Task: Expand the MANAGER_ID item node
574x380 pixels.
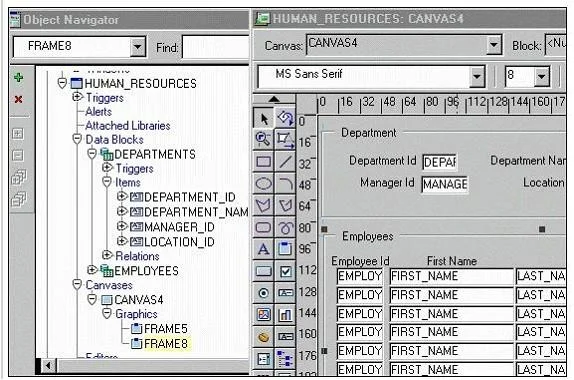Action: (x=122, y=227)
